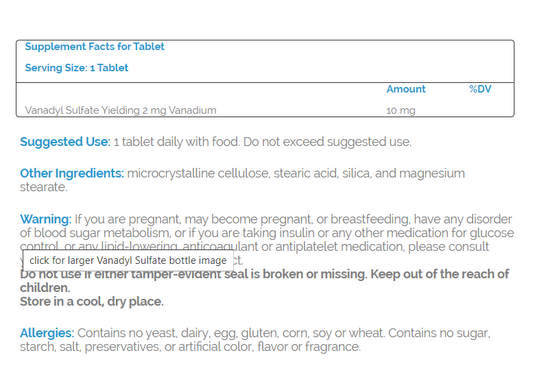Select the Serving Size: 1 Tablet text
The width and height of the screenshot is (533, 390).
click(x=76, y=68)
